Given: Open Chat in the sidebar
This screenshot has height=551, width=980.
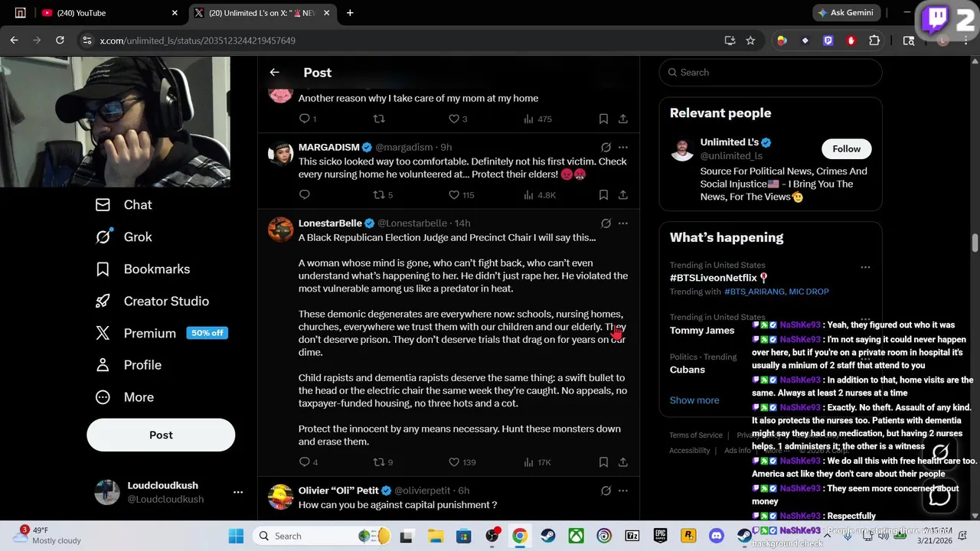Looking at the screenshot, I should 123,204.
